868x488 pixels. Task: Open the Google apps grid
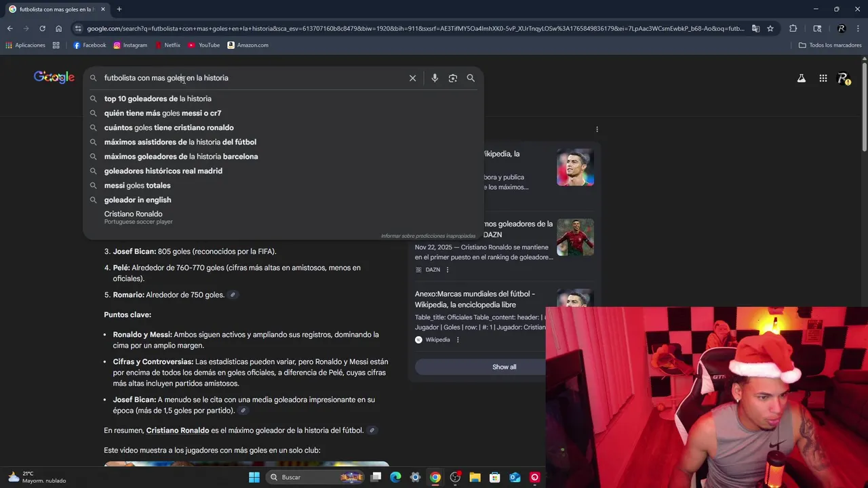tap(823, 79)
